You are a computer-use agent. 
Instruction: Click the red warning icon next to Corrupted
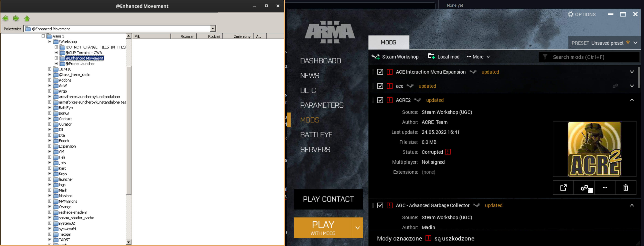[448, 152]
